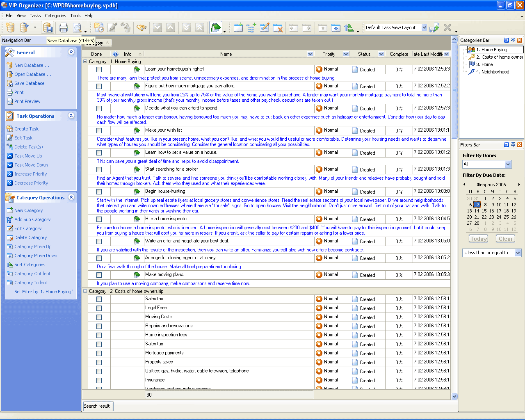Image resolution: width=525 pixels, height=420 pixels.
Task: Click the New Category toolbar icon
Action: 238,28
